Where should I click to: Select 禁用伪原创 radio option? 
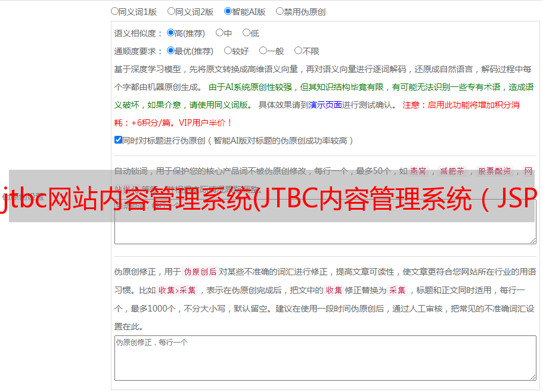tap(280, 11)
